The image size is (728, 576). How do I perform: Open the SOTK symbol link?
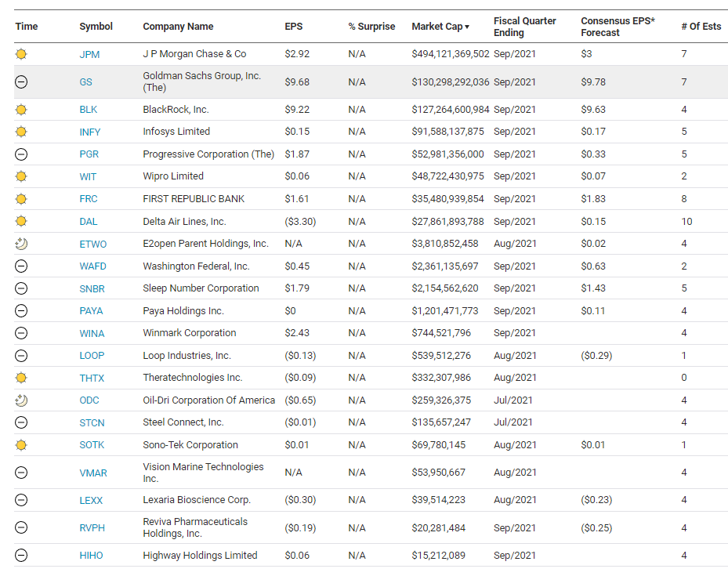(92, 444)
